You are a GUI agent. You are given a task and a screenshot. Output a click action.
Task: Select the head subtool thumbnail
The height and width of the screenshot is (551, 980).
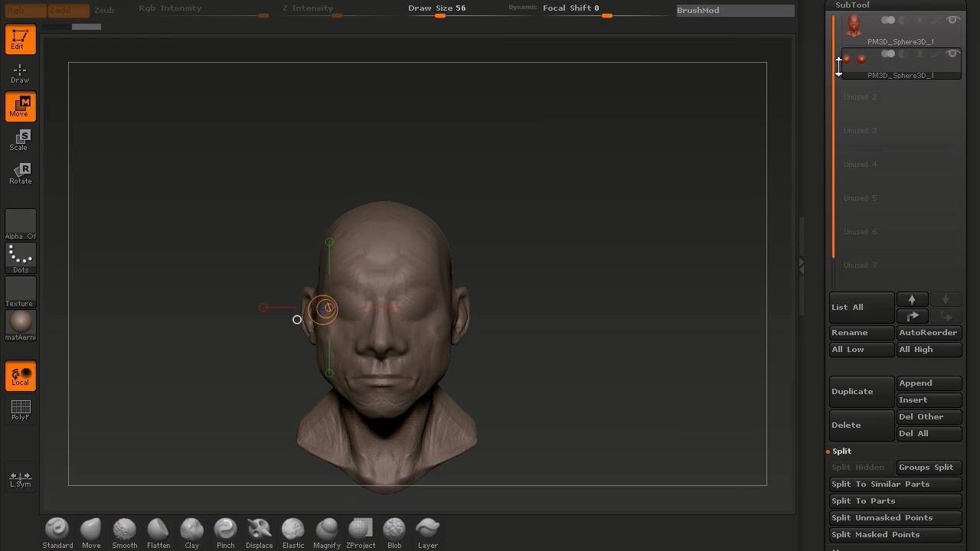tap(853, 27)
